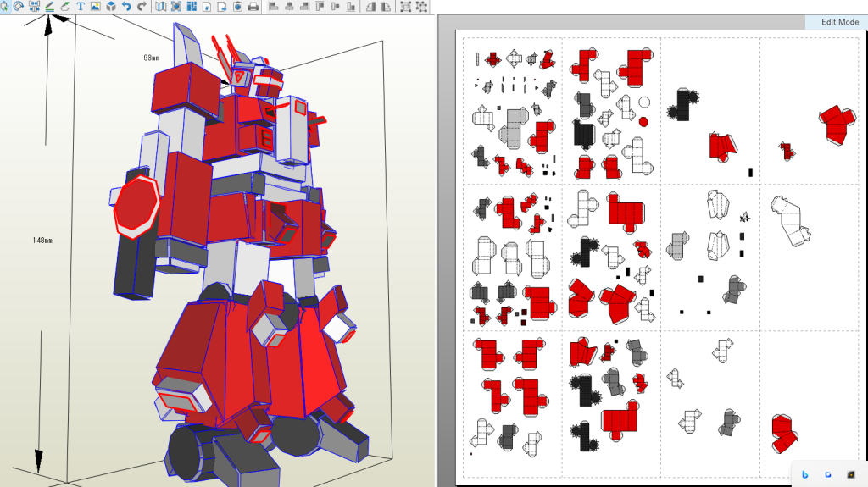Image resolution: width=868 pixels, height=487 pixels.
Task: Click the blue chat icon in the tray
Action: [828, 475]
